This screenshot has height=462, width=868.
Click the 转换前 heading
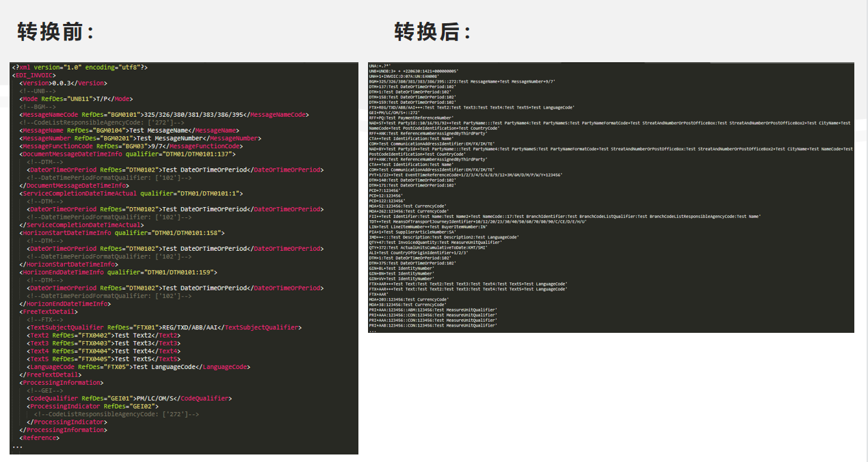tap(55, 31)
